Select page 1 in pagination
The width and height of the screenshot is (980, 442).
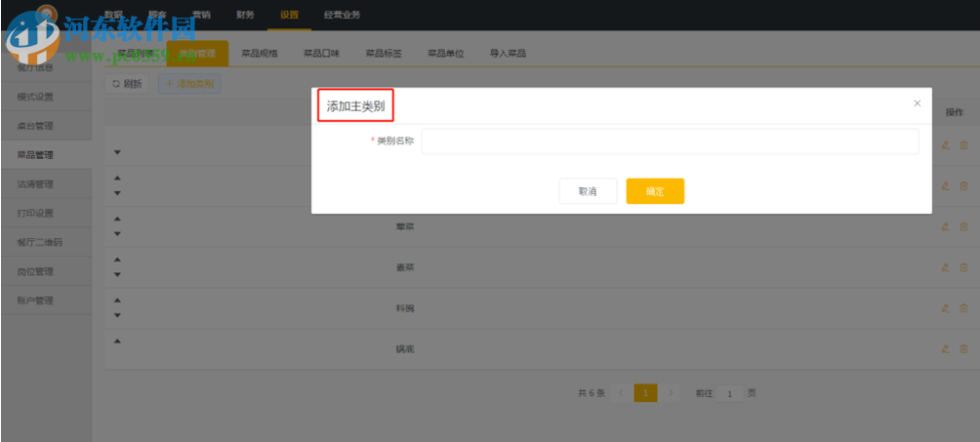pyautogui.click(x=645, y=393)
